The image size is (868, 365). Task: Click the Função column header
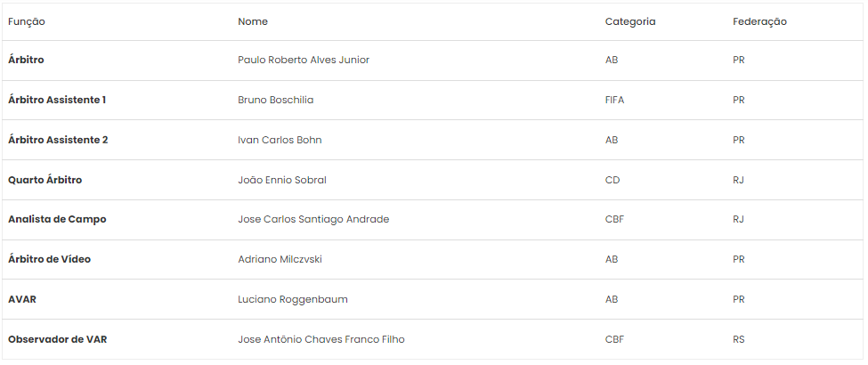27,21
